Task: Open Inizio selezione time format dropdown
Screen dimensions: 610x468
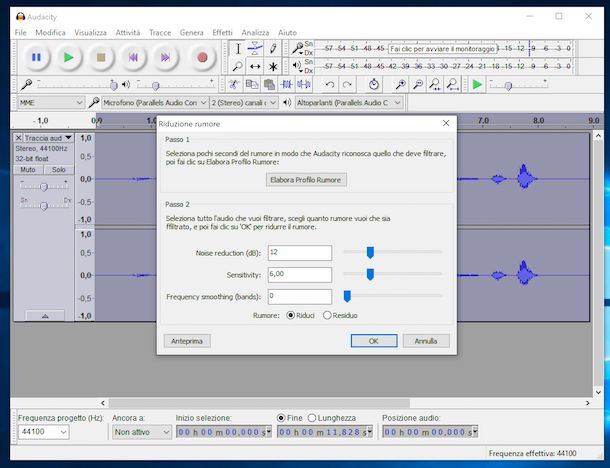Action: (269, 432)
